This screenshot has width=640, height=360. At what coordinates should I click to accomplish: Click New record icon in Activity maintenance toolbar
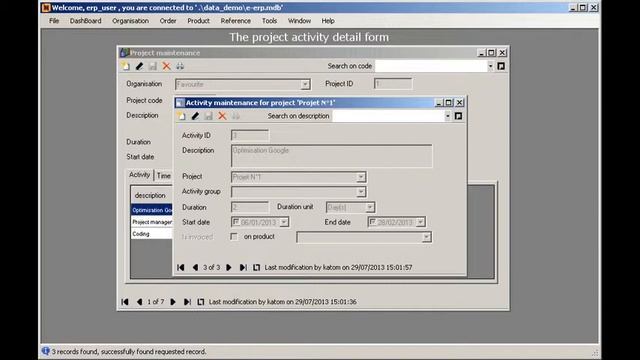tap(181, 116)
